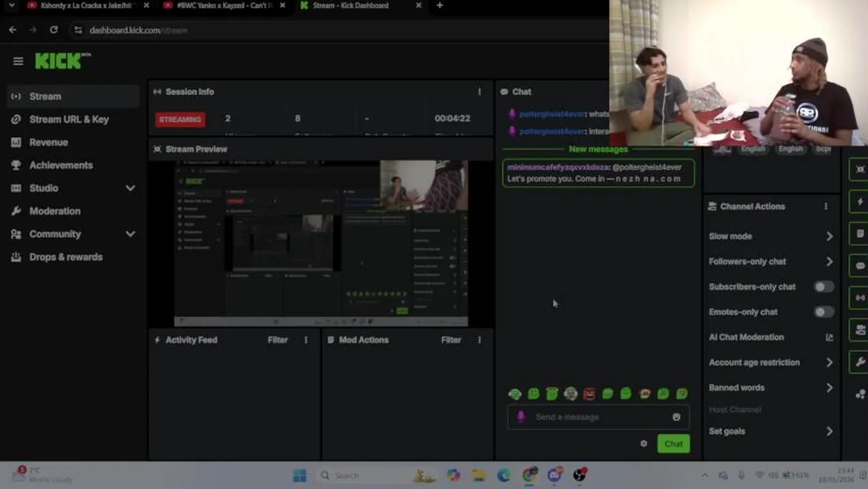This screenshot has width=868, height=489.
Task: Open the hamburger menu beside the Kick logo
Action: tap(18, 61)
